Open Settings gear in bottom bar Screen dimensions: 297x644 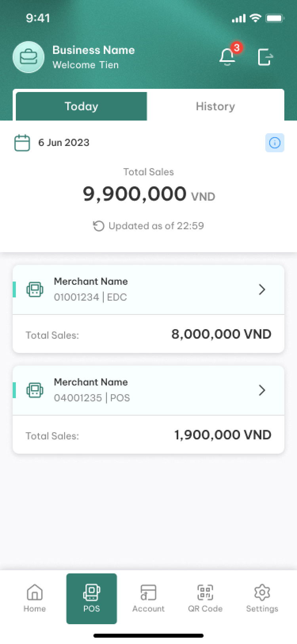262,598
